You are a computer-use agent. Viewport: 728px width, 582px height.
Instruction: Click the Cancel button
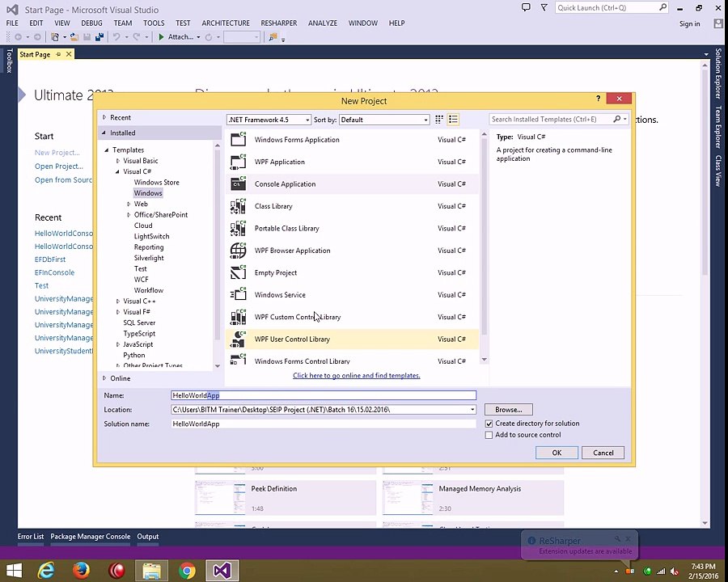click(x=603, y=453)
